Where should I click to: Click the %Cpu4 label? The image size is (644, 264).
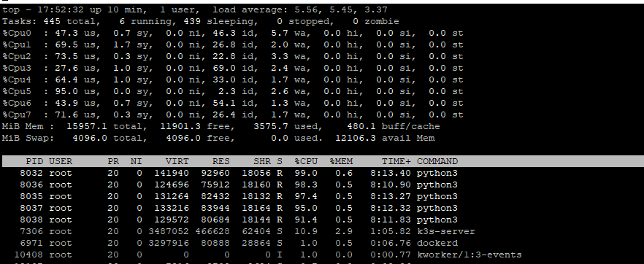[16, 79]
